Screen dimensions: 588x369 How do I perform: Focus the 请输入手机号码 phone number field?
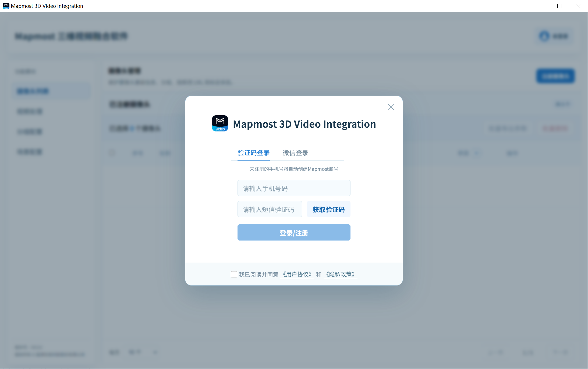(294, 188)
